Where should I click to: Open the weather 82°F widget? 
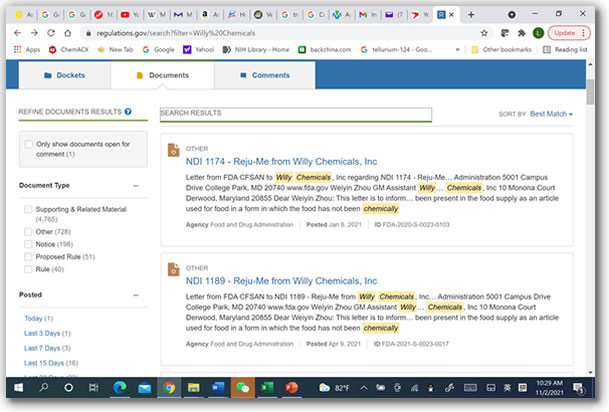coord(334,388)
